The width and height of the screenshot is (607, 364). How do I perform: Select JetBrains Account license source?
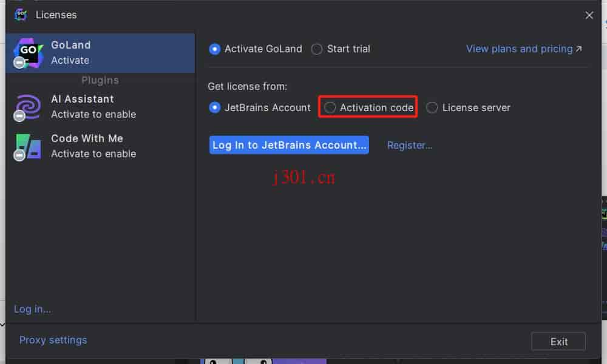pos(214,107)
